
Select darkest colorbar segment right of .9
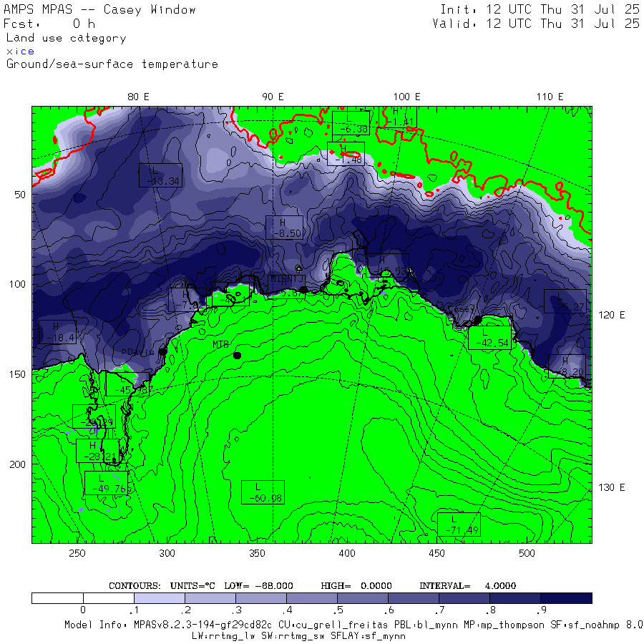[x=567, y=598]
